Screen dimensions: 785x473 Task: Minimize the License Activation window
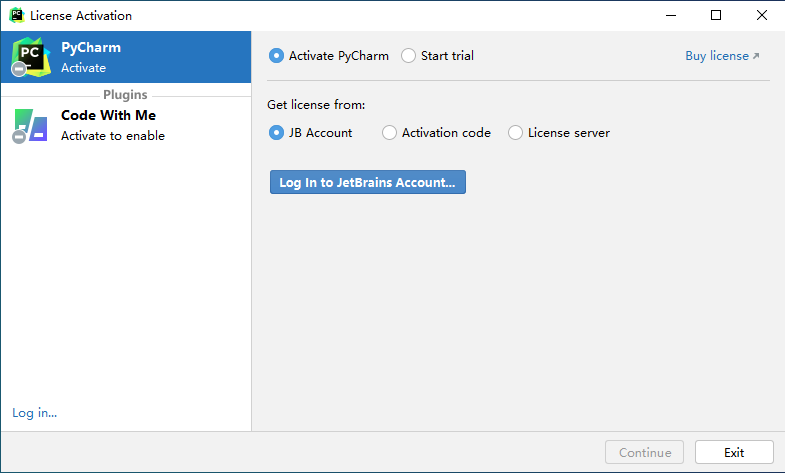pyautogui.click(x=671, y=16)
